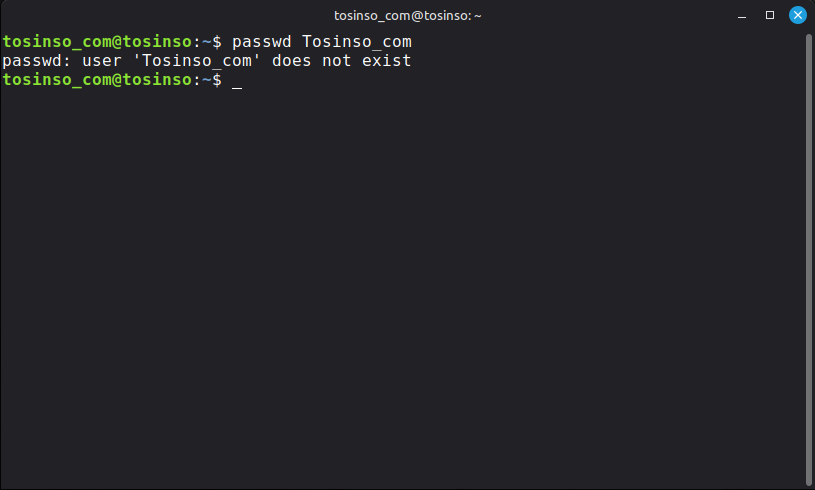The image size is (815, 490).
Task: Click the green prompt on the first line
Action: click(100, 42)
